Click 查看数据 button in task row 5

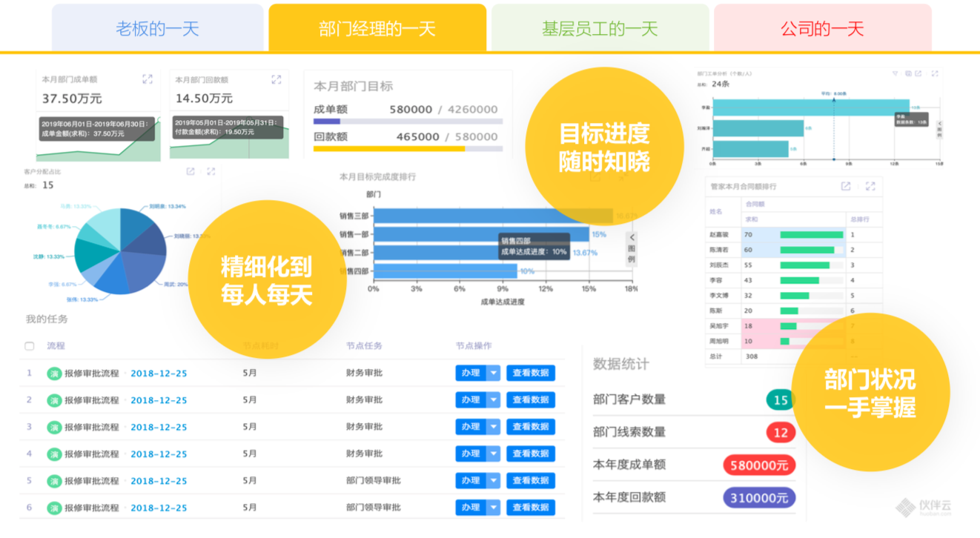[x=531, y=480]
